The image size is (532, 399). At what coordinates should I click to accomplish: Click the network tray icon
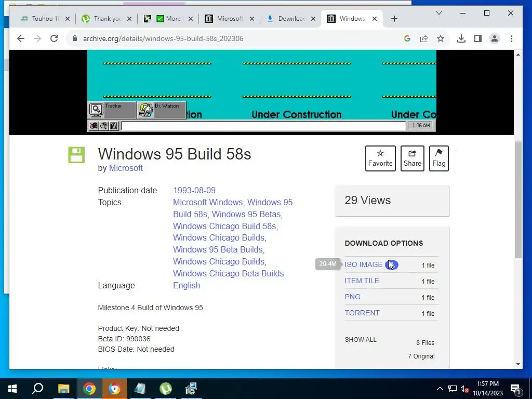tap(453, 389)
